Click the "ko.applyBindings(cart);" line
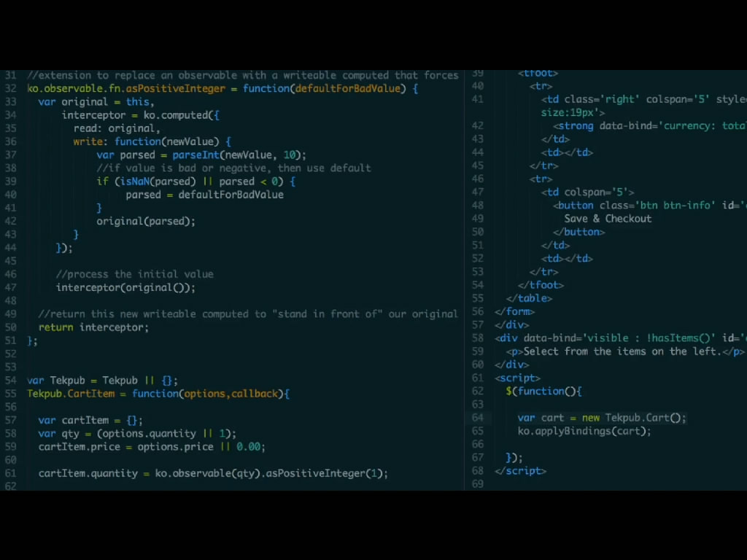The image size is (747, 560). coord(584,432)
